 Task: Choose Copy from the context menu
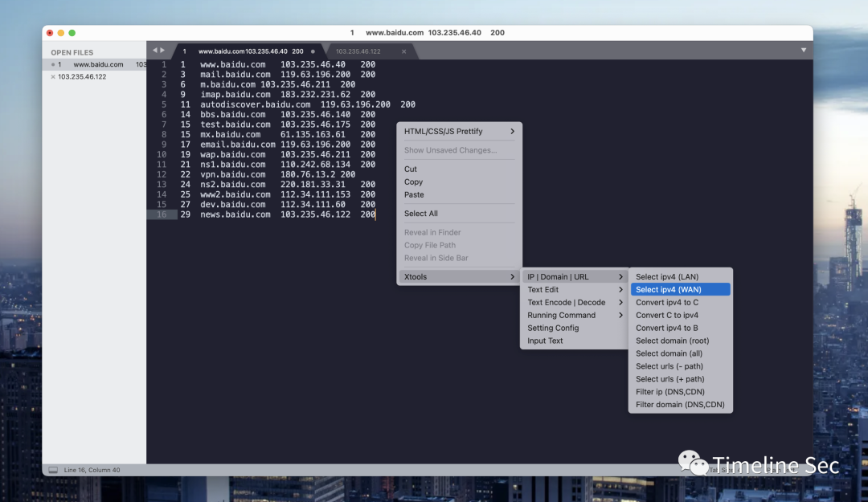[459, 182]
